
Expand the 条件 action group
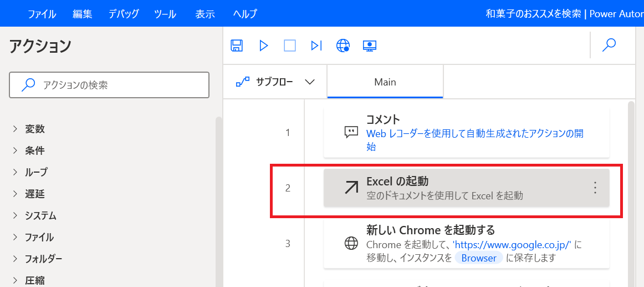(x=15, y=151)
